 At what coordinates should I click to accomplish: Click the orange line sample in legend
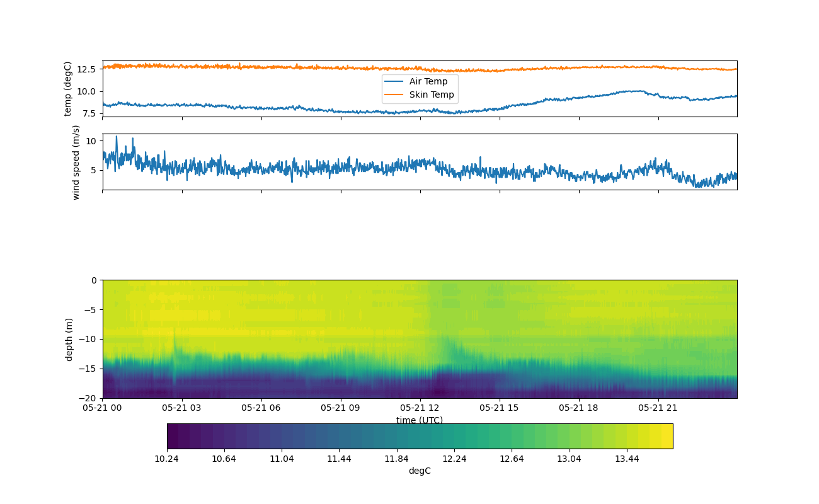(394, 94)
